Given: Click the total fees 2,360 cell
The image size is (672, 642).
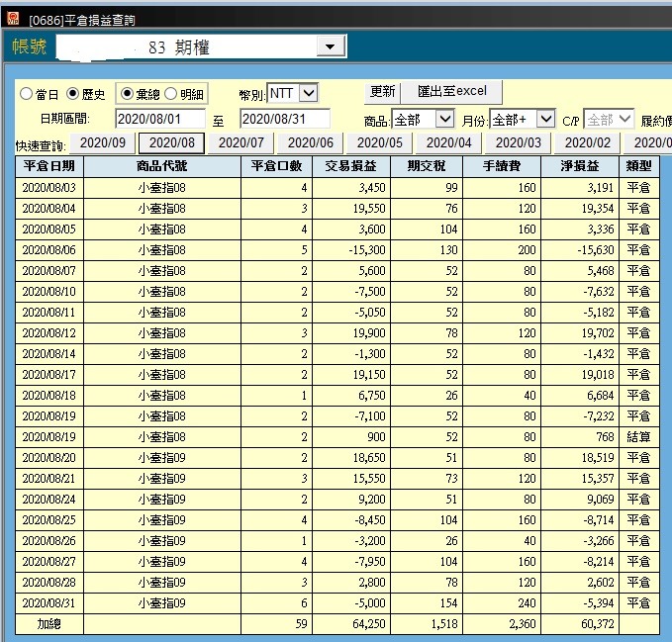Looking at the screenshot, I should point(502,624).
